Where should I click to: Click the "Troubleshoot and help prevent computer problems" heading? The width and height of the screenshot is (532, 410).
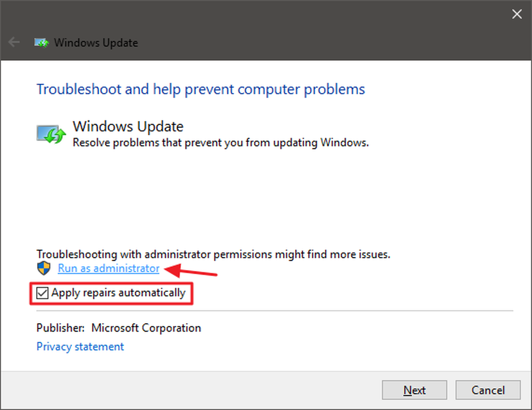click(x=201, y=89)
